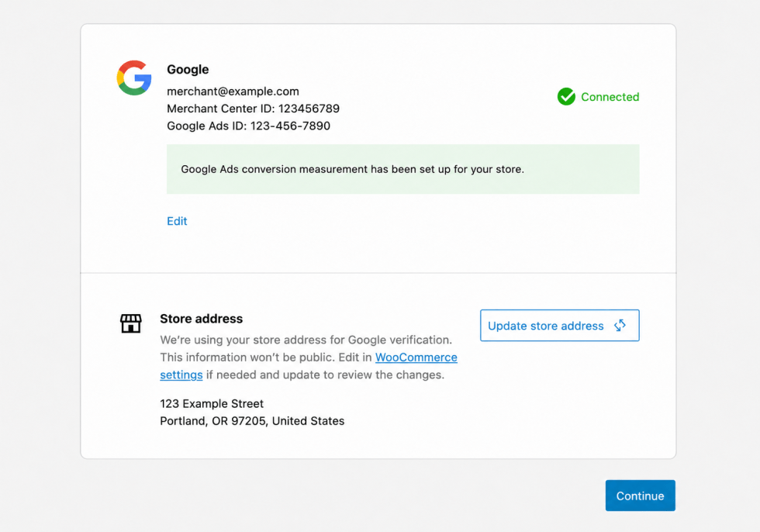
Task: Click the Google Ads ID: 123-456-7890 text
Action: coord(249,126)
